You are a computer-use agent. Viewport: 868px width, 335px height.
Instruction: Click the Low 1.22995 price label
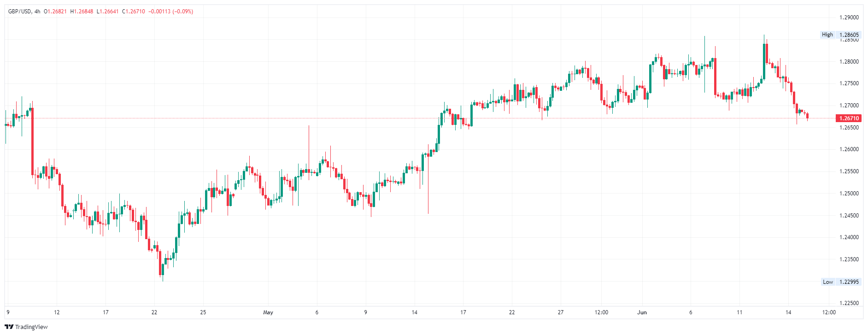pos(840,282)
